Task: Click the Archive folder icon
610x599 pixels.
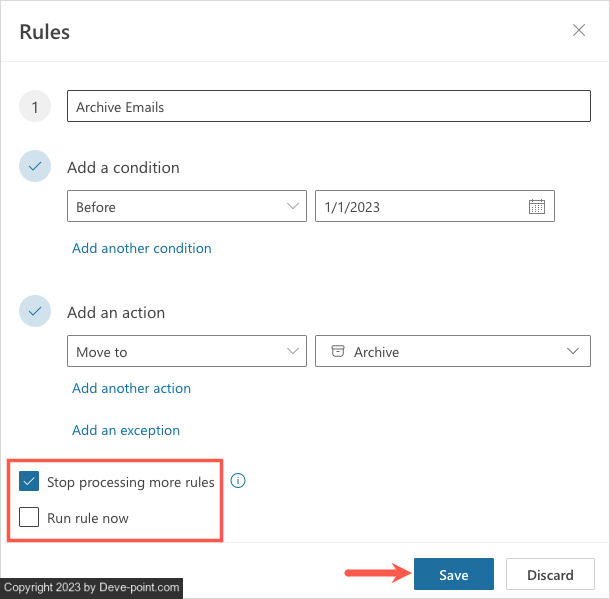Action: tap(337, 351)
